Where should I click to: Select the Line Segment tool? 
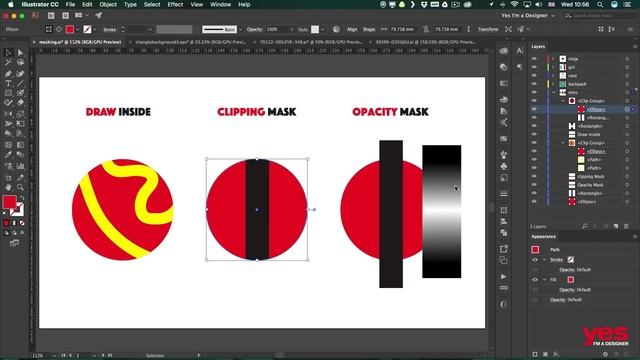click(20, 83)
